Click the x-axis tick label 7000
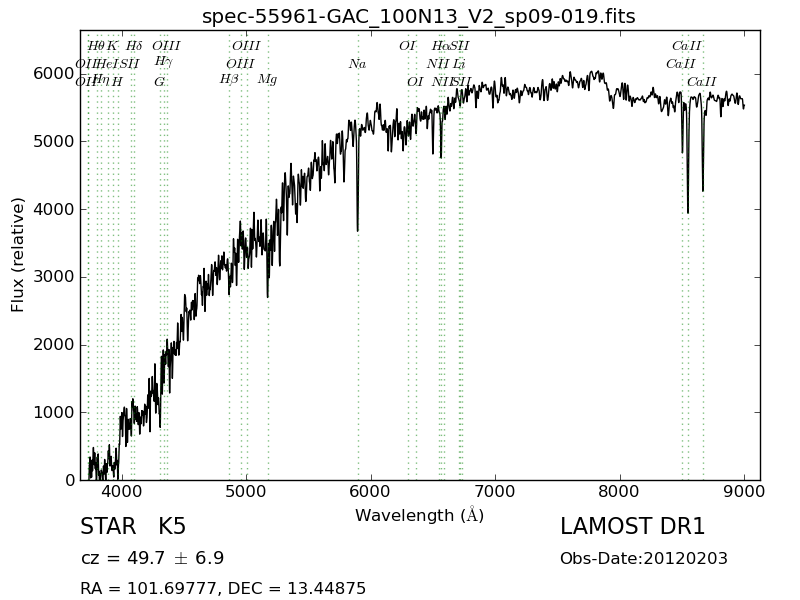Viewport: 800px width, 600px height. coord(495,491)
